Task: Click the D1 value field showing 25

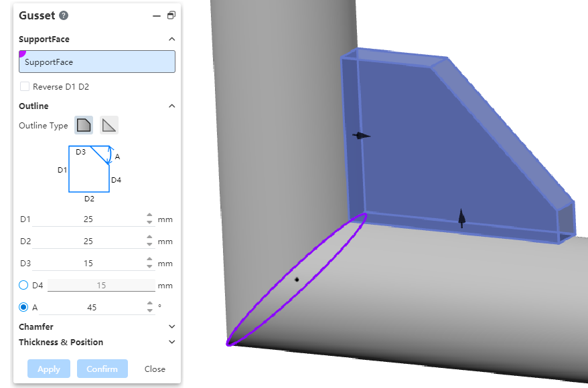Action: pos(88,219)
